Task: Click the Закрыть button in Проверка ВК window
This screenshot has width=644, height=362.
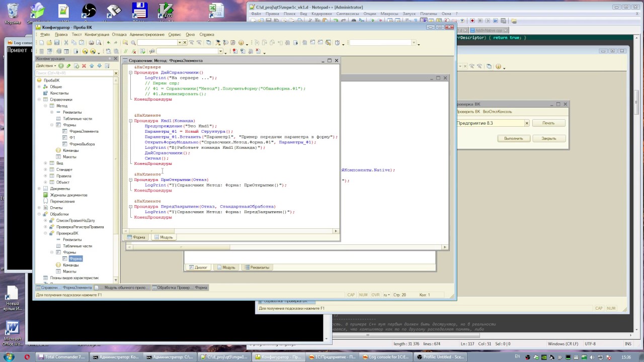Action: pos(548,138)
